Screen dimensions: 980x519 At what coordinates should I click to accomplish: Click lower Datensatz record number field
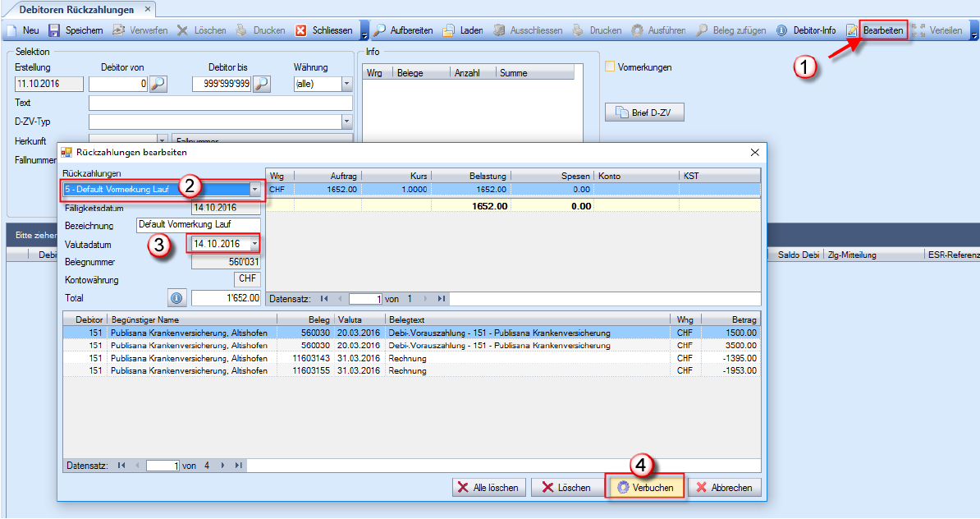coord(163,466)
